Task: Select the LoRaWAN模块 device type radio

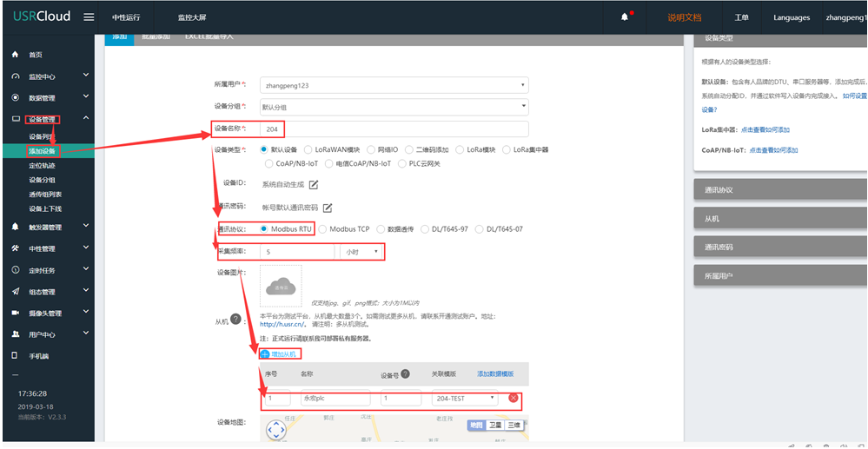Action: click(x=308, y=149)
